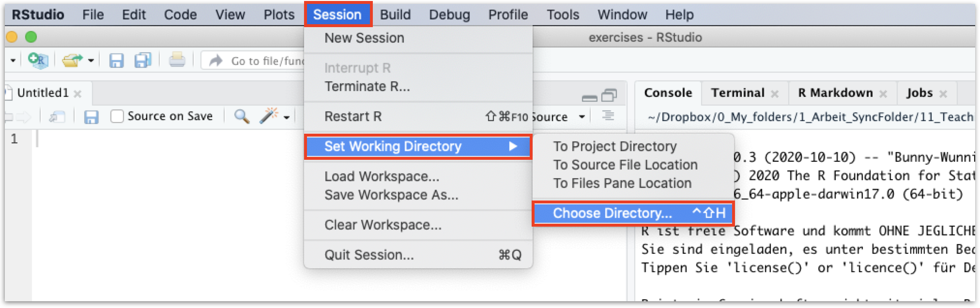Click the print document icon
Viewport: 980px width, 308px height.
point(177,61)
